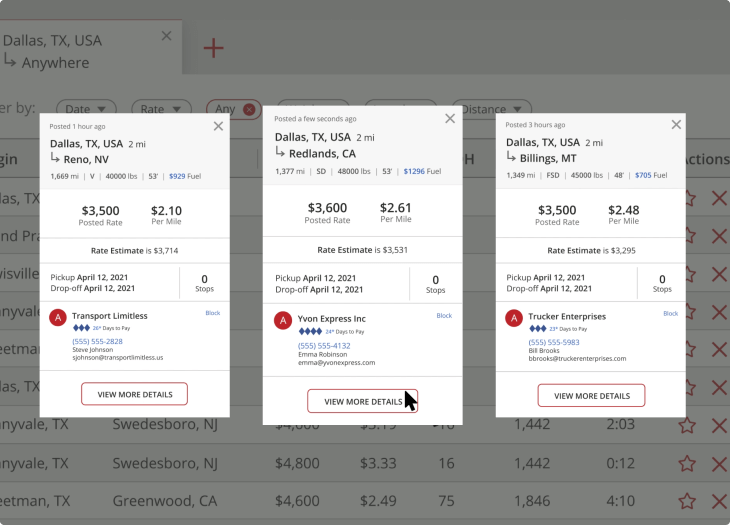Dismiss the load row showing 2:03 age
The image size is (730, 525).
click(718, 425)
